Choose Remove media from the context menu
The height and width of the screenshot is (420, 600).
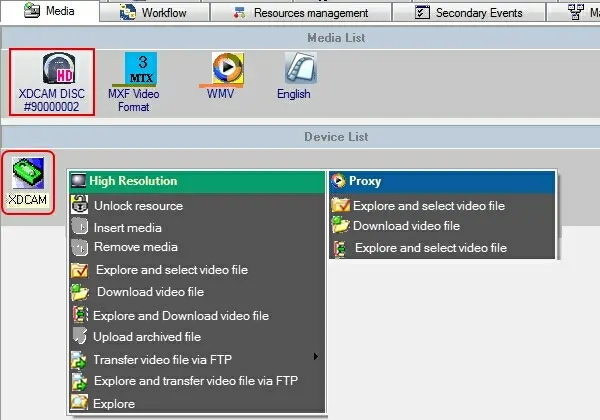[x=135, y=247]
